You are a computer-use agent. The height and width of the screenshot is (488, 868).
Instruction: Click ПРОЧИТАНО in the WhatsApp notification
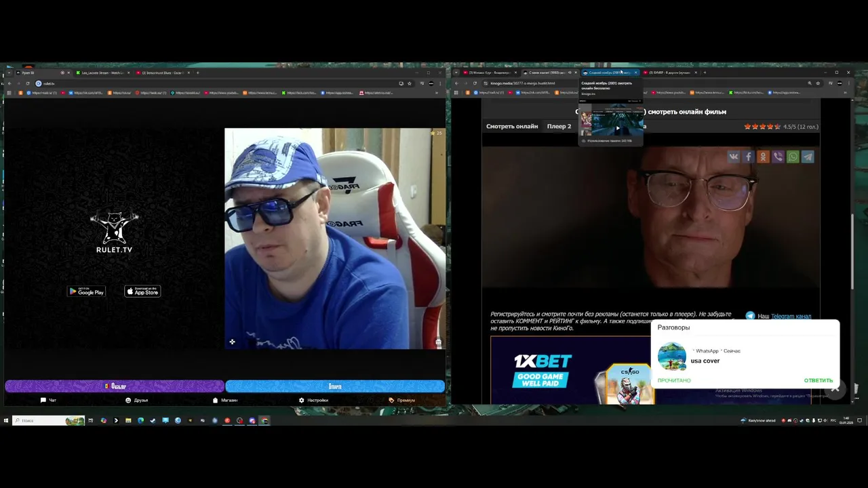pos(674,380)
